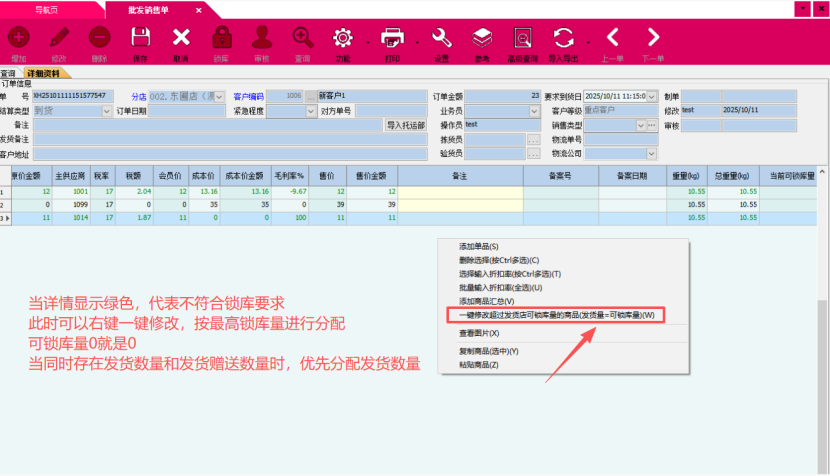Choose 一键修改超过发货店可锁库量的商品 menu item
Viewport: 830px width, 476px height.
click(x=556, y=315)
